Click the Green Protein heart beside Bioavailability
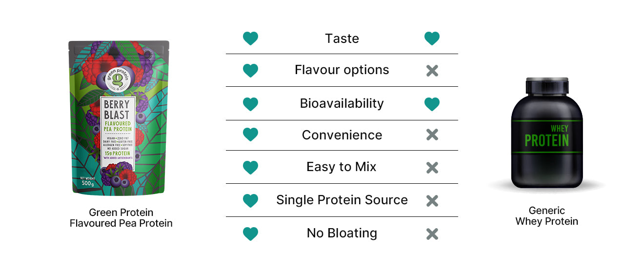The image size is (644, 272). coord(250,104)
